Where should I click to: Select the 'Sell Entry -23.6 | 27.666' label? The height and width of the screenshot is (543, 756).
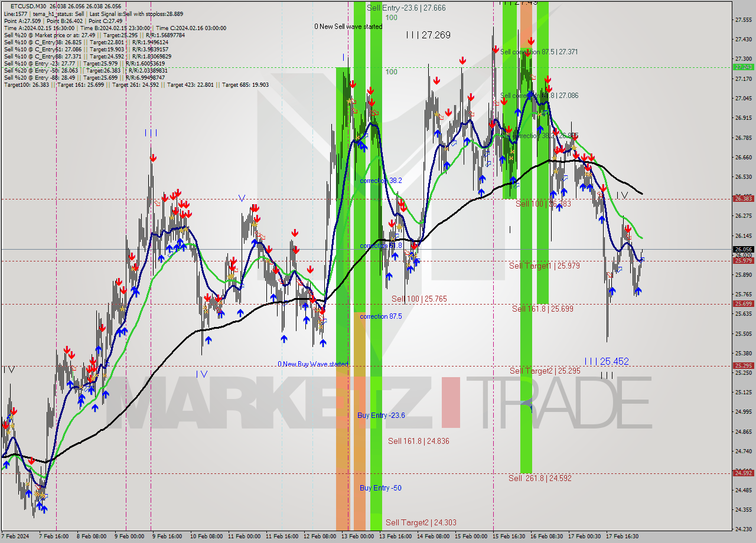pos(406,8)
